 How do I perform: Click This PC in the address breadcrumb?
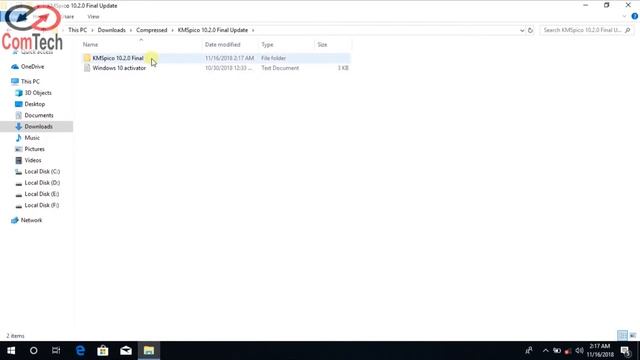[x=78, y=30]
